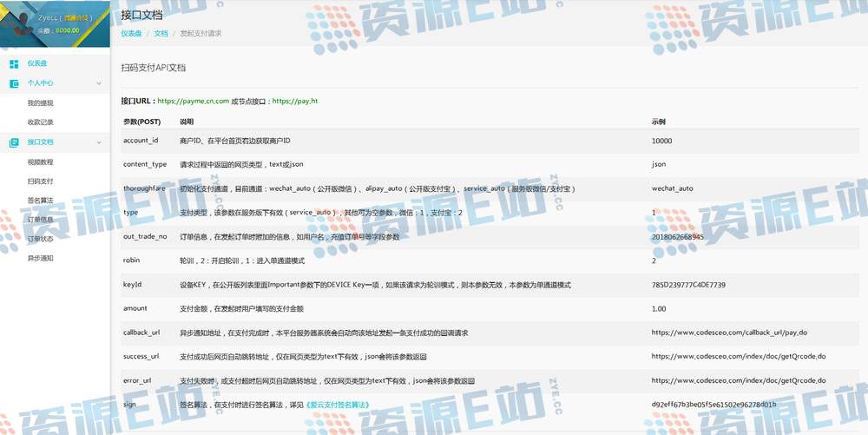Click the robin description 轮训 text
The image size is (868, 435).
coord(242,260)
